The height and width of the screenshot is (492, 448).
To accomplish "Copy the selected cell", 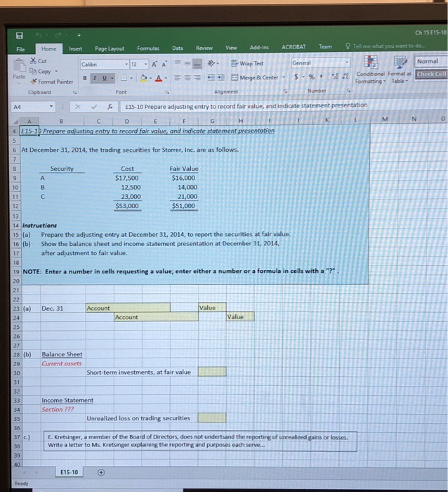I will tap(41, 72).
